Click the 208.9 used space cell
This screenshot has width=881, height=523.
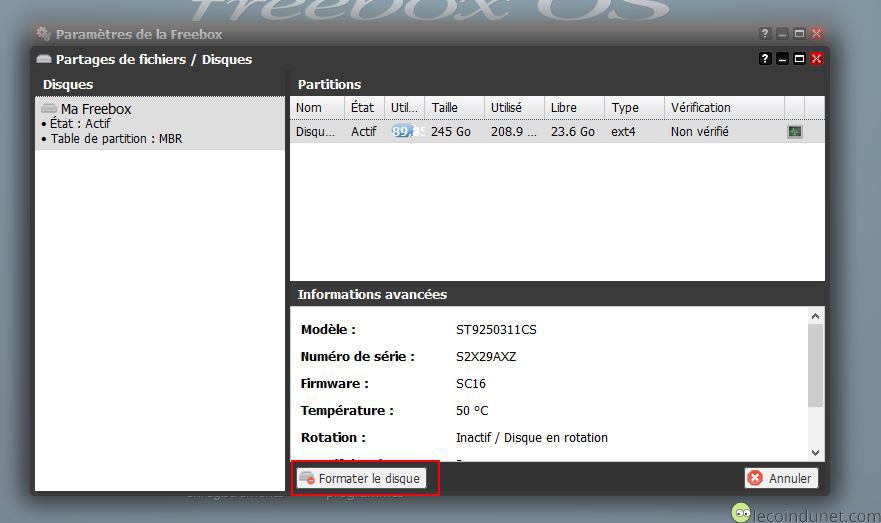(514, 131)
